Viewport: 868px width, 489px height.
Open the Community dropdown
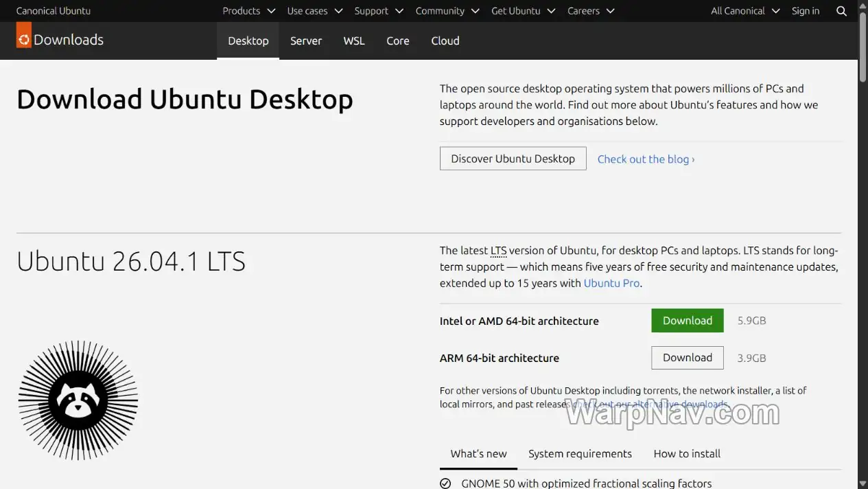447,11
